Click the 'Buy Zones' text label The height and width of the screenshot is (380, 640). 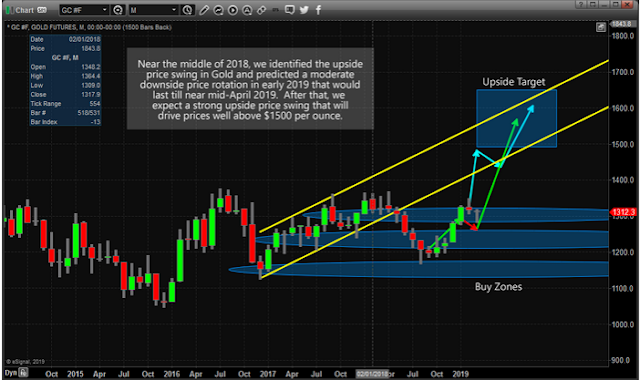point(498,287)
